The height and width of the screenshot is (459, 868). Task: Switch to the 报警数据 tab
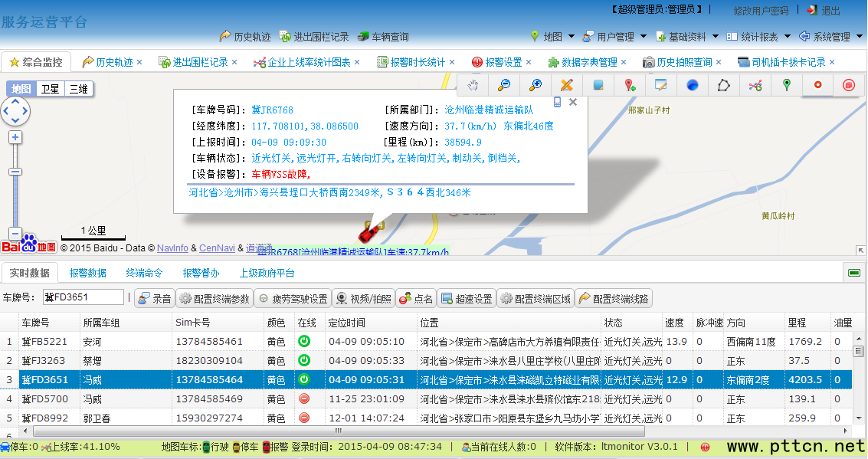(x=87, y=273)
